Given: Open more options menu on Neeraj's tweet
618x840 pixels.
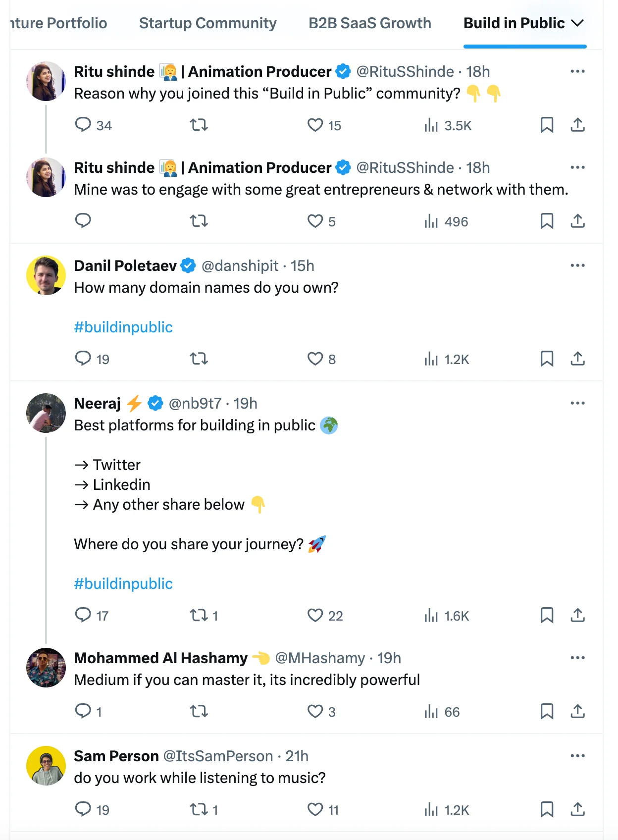Looking at the screenshot, I should [x=577, y=403].
